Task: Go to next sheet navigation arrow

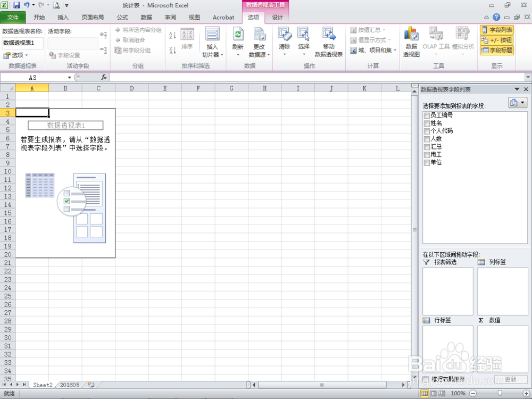Action: coord(18,385)
